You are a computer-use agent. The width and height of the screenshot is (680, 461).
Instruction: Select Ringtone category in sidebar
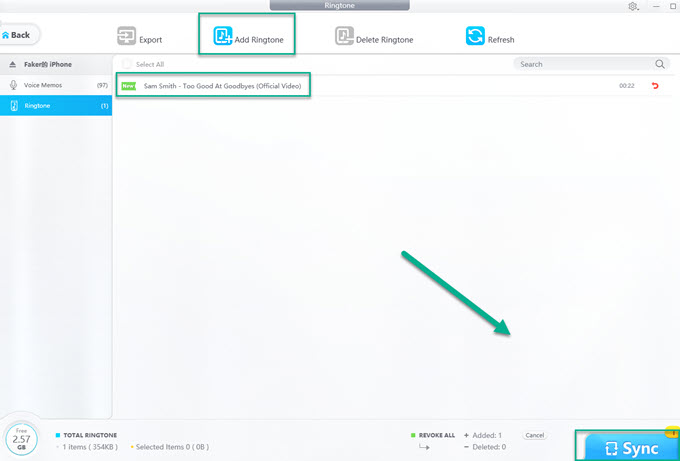pyautogui.click(x=56, y=106)
